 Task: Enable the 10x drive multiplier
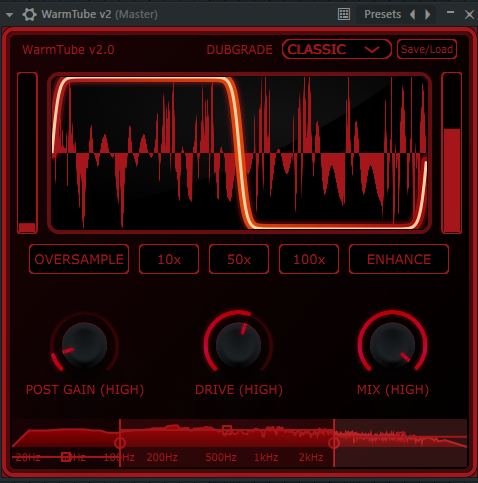coord(169,259)
